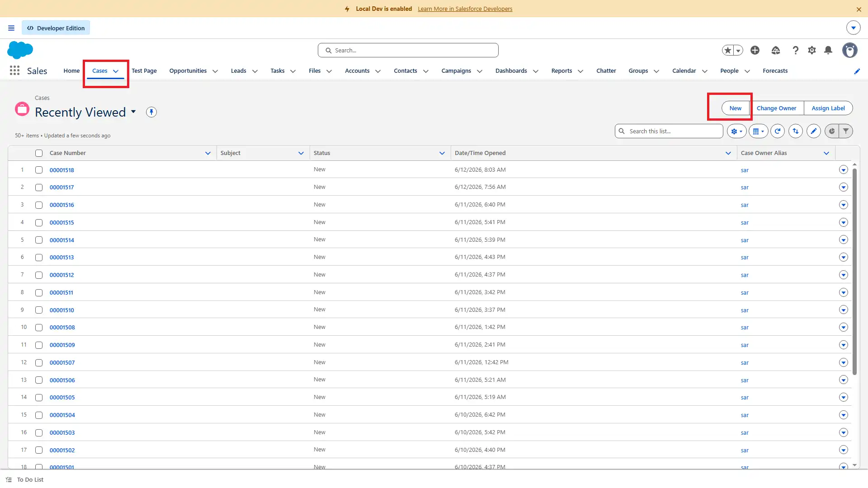Open owner sar link for case 00001506
Image resolution: width=868 pixels, height=488 pixels.
745,380
